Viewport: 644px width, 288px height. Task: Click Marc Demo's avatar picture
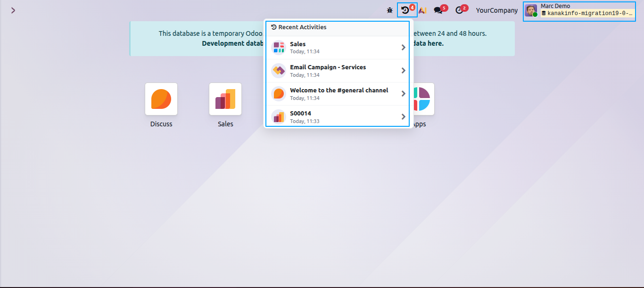point(531,10)
